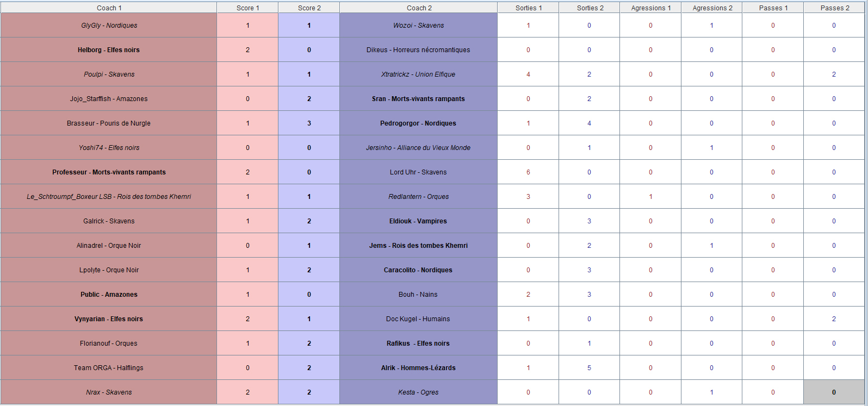Click the Score 1 column header
This screenshot has height=406, width=868.
[247, 8]
